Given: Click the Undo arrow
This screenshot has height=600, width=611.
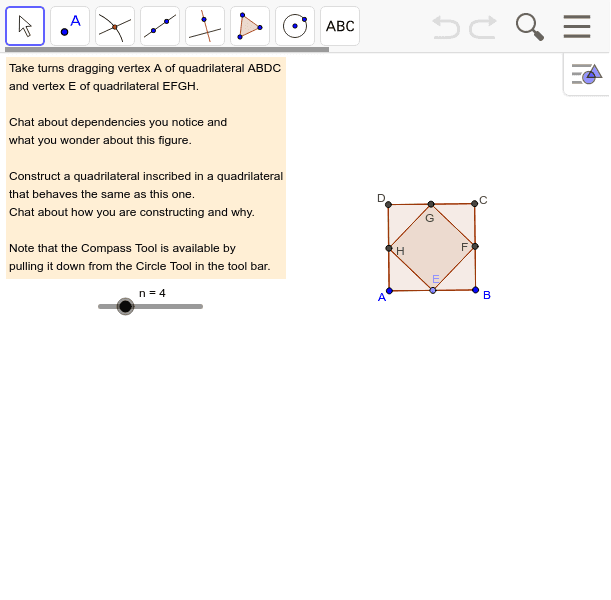Looking at the screenshot, I should (x=446, y=27).
